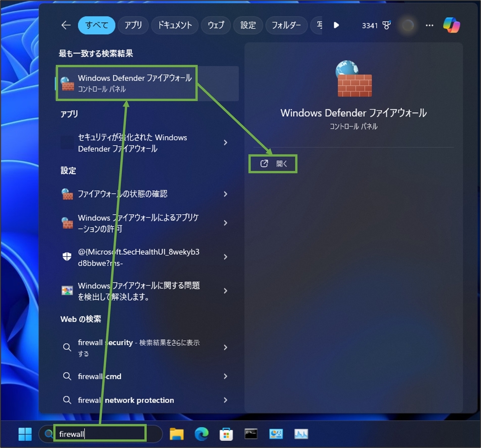The height and width of the screenshot is (448, 481).
Task: Click the back arrow in search panel
Action: click(x=66, y=25)
